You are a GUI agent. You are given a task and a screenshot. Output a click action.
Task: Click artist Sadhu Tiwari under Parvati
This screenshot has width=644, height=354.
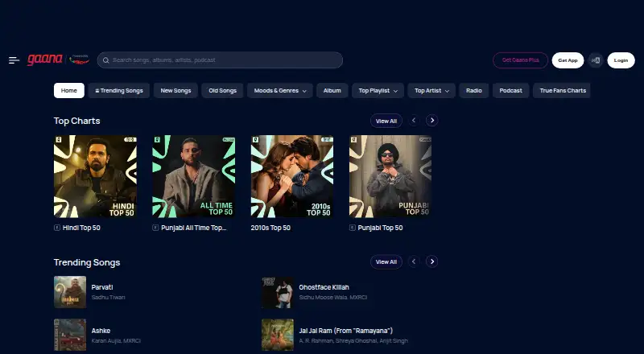pyautogui.click(x=108, y=298)
